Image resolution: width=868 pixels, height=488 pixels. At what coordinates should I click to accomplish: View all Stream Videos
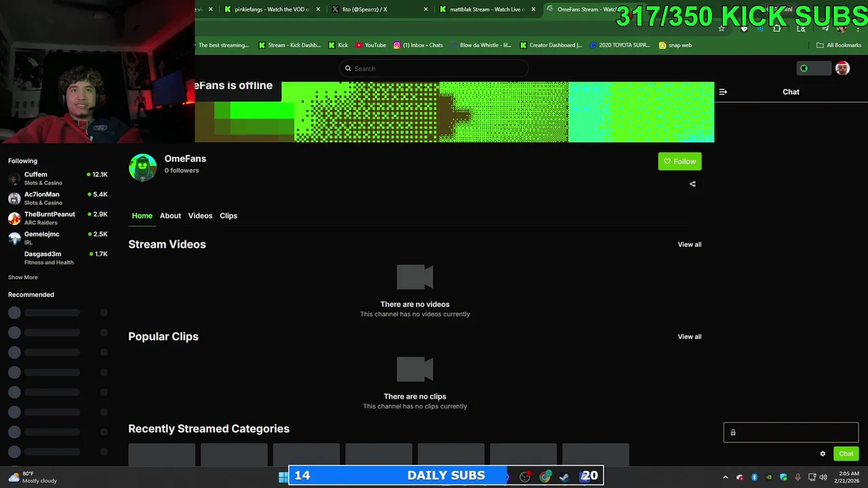[x=690, y=245]
